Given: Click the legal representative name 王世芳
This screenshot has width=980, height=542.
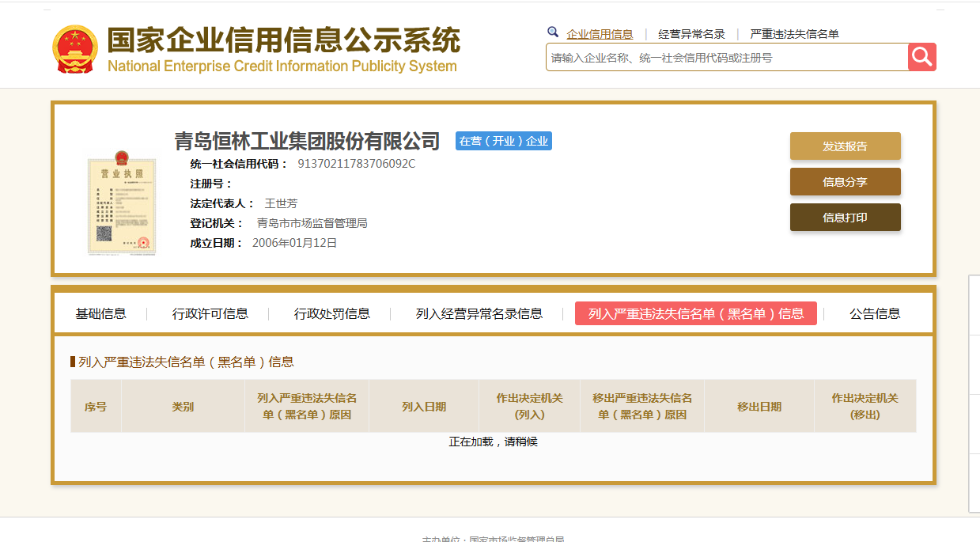Looking at the screenshot, I should pos(281,203).
